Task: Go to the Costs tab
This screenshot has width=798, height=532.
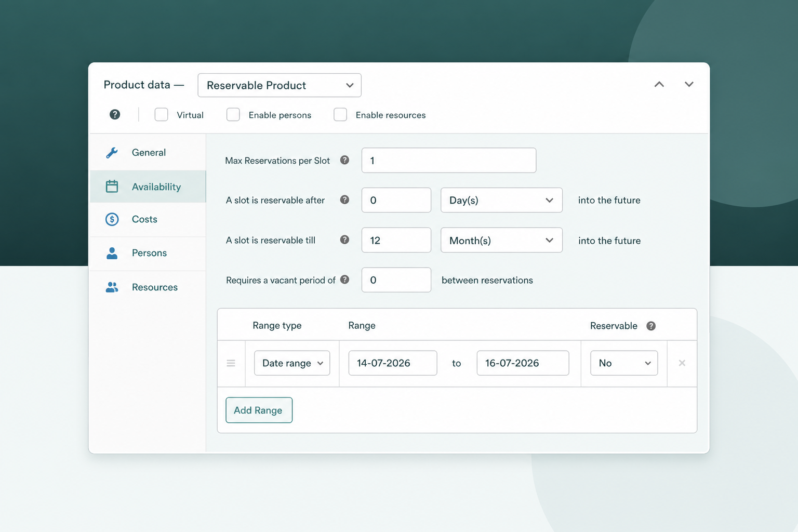Action: 148,219
